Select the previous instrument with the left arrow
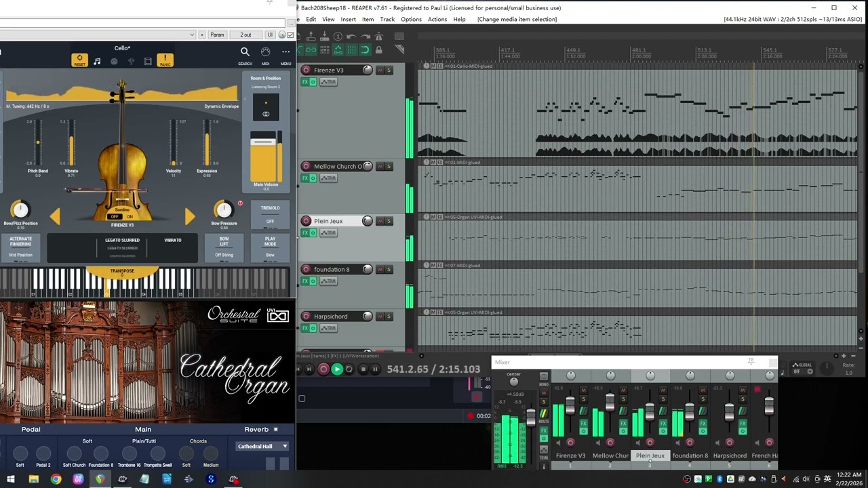Image resolution: width=868 pixels, height=488 pixels. 55,216
